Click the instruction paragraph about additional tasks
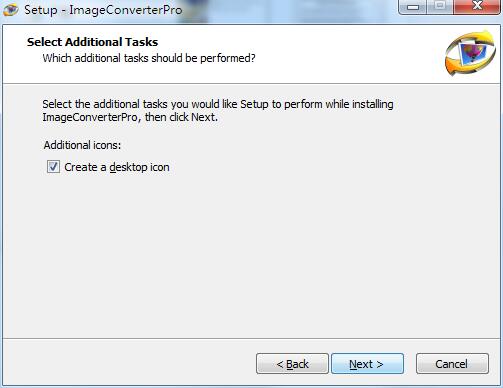 pos(218,111)
